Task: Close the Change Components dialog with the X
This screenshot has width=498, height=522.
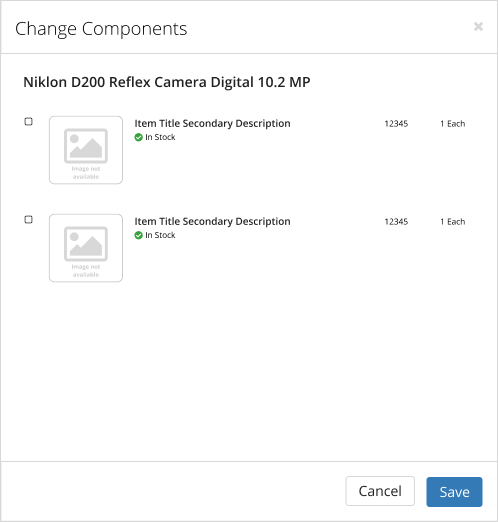Action: click(x=478, y=26)
